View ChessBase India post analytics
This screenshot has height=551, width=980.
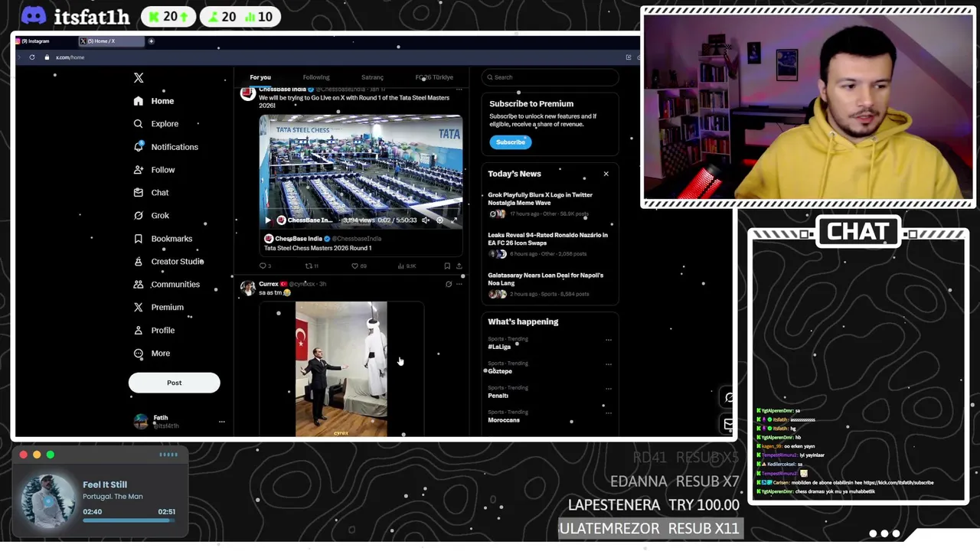(407, 266)
